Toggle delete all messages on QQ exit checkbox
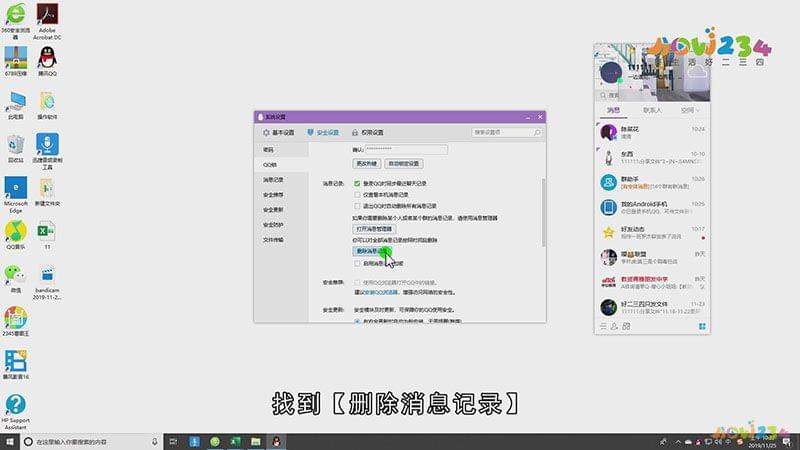Viewport: 800px width, 450px height. pos(357,206)
